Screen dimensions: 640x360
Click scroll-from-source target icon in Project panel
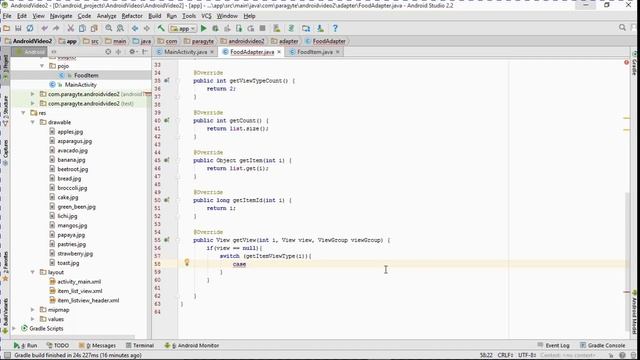pyautogui.click(x=108, y=52)
